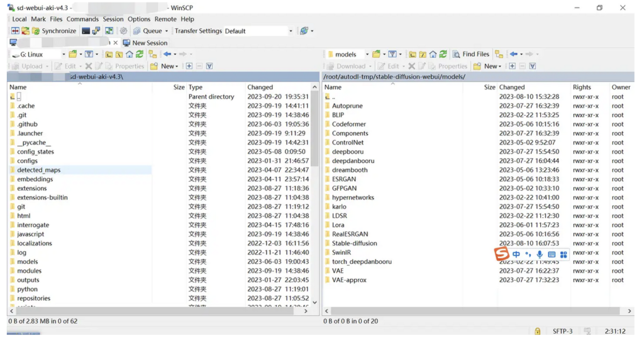Select the extensions local folder
Image resolution: width=644 pixels, height=338 pixels.
[x=31, y=188]
